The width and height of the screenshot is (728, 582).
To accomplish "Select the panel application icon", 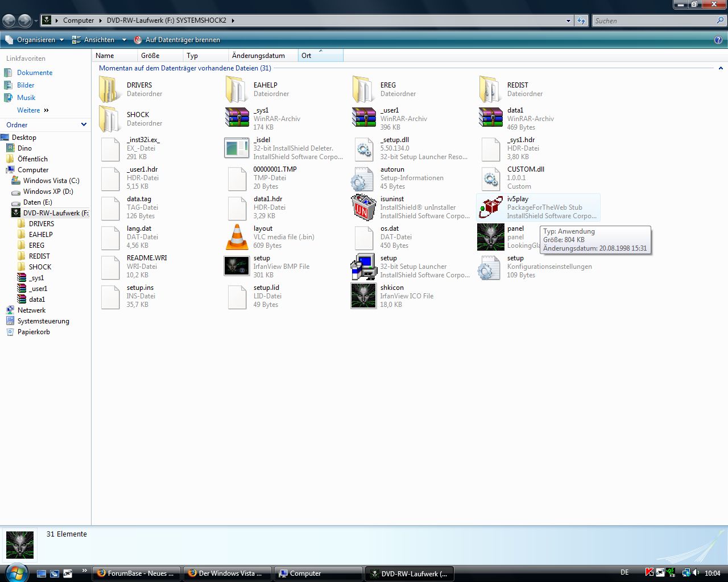I will point(490,237).
